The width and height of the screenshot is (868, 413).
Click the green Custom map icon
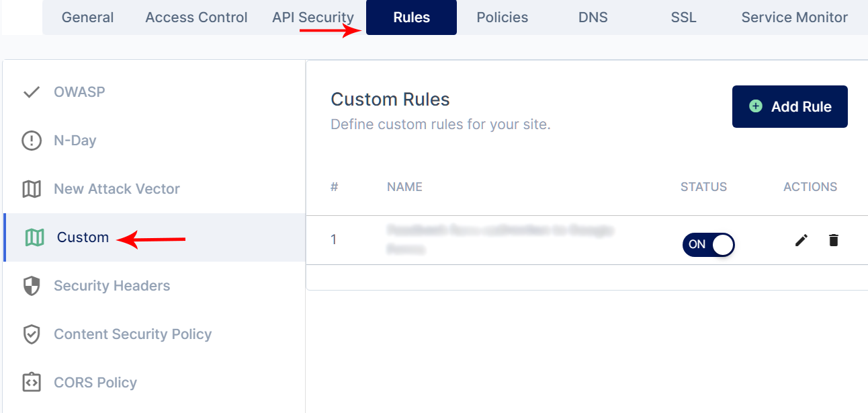pyautogui.click(x=34, y=237)
